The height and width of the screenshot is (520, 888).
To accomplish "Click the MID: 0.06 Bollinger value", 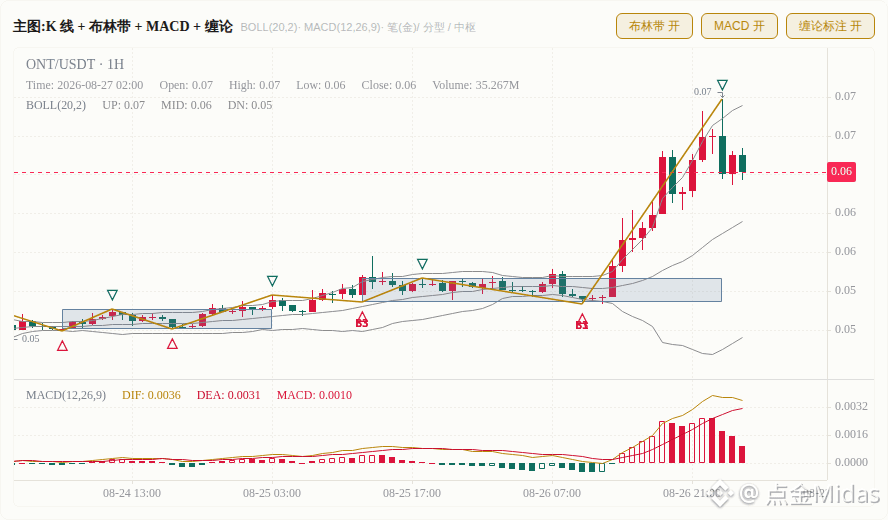I will [x=186, y=105].
